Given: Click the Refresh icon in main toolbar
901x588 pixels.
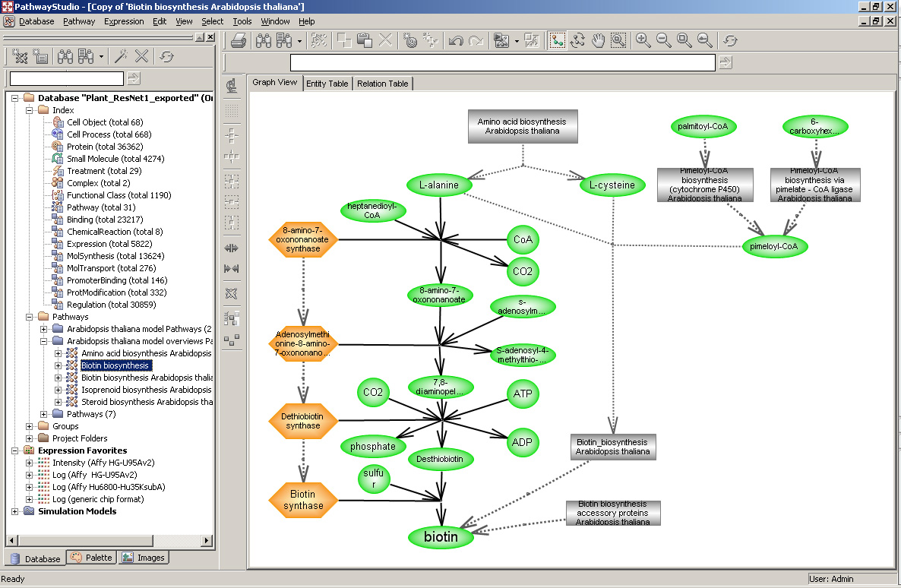Looking at the screenshot, I should click(730, 40).
